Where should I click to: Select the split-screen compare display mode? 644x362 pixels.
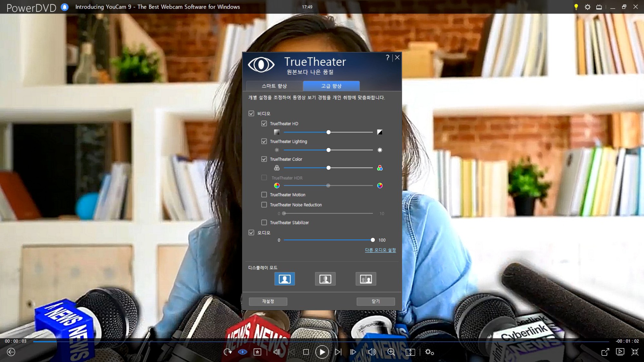point(325,279)
